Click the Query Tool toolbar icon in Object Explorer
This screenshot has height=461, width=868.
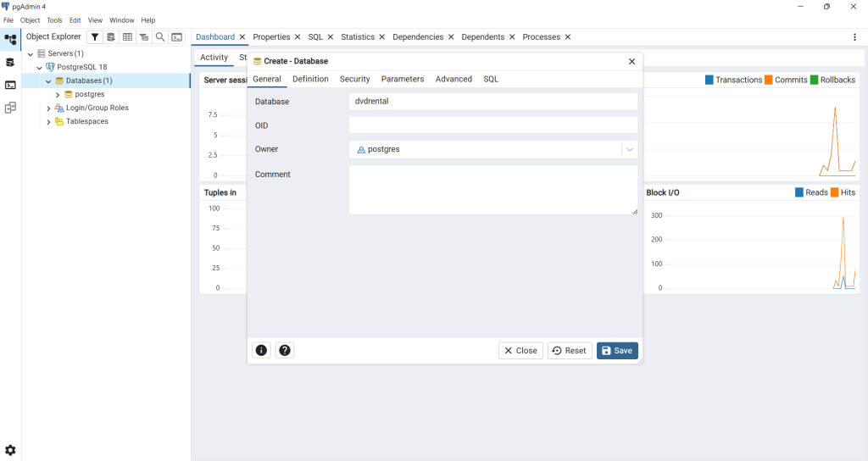click(x=111, y=37)
